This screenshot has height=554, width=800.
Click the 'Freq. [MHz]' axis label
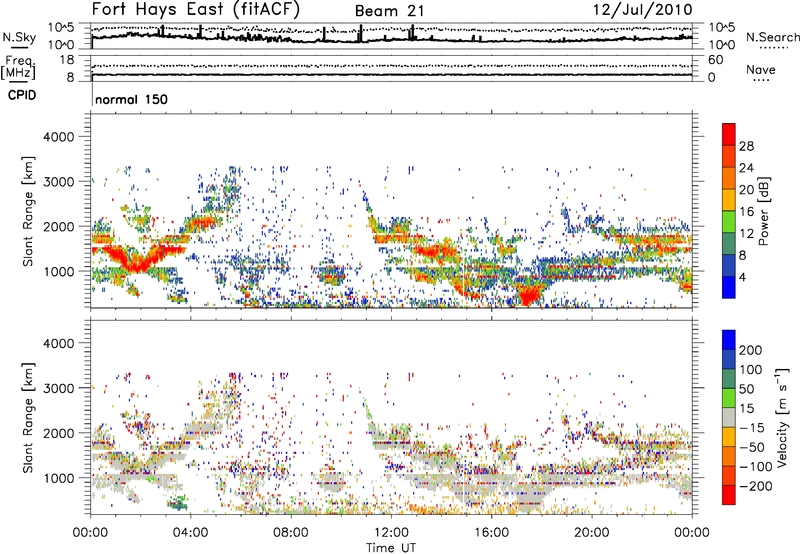19,68
